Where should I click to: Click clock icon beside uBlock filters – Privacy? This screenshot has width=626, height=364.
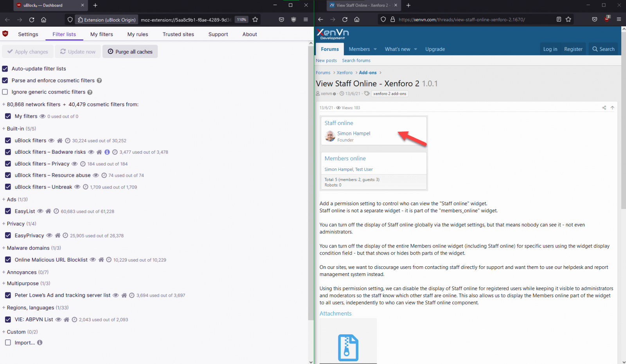click(83, 164)
